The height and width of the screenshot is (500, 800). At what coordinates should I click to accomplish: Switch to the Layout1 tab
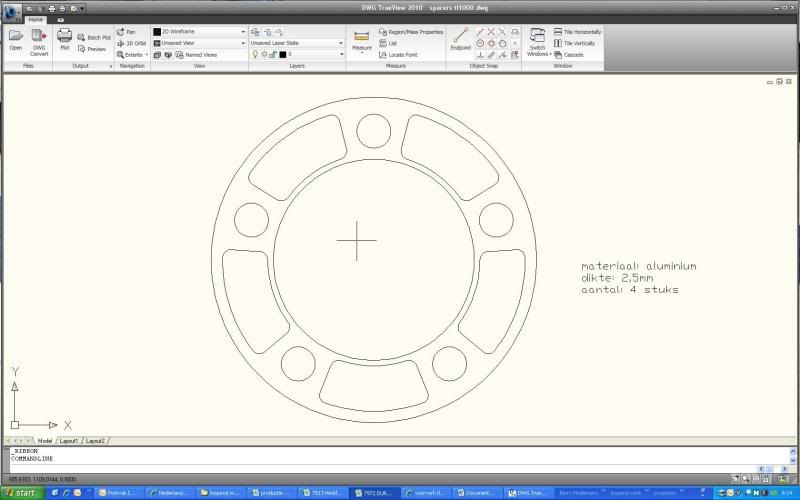click(69, 441)
